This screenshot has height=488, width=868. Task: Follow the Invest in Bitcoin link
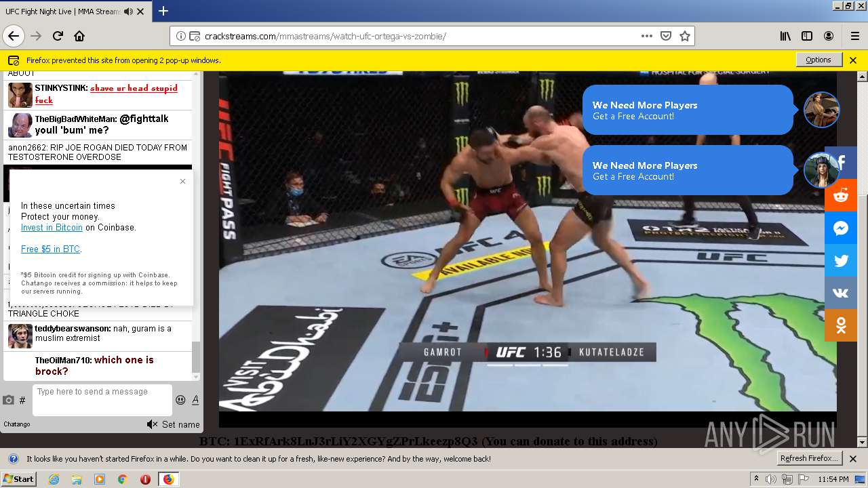point(52,228)
